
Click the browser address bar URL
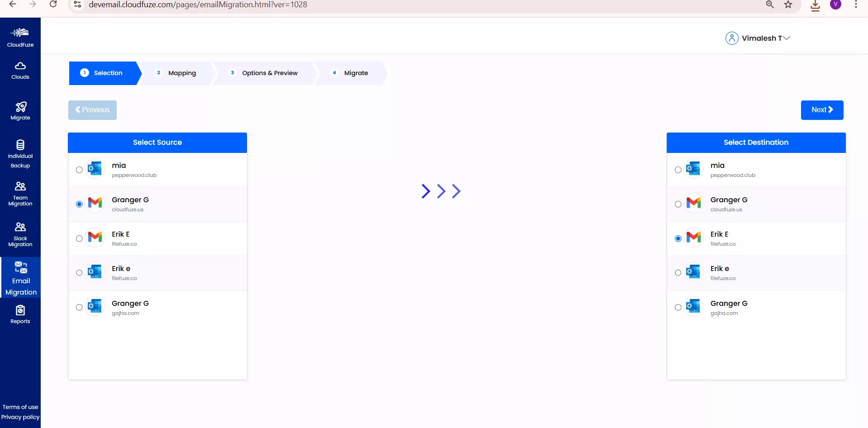point(198,5)
